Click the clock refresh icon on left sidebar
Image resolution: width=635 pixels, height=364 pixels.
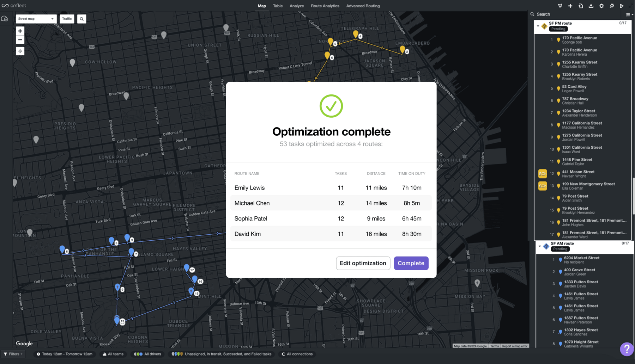5,19
